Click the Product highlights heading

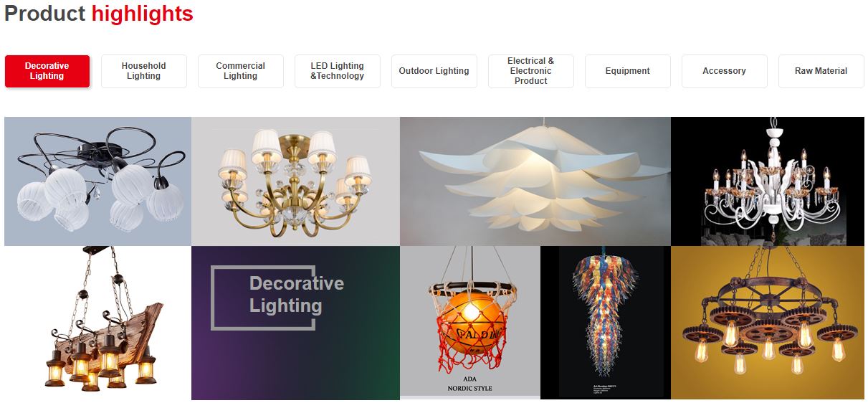point(99,14)
